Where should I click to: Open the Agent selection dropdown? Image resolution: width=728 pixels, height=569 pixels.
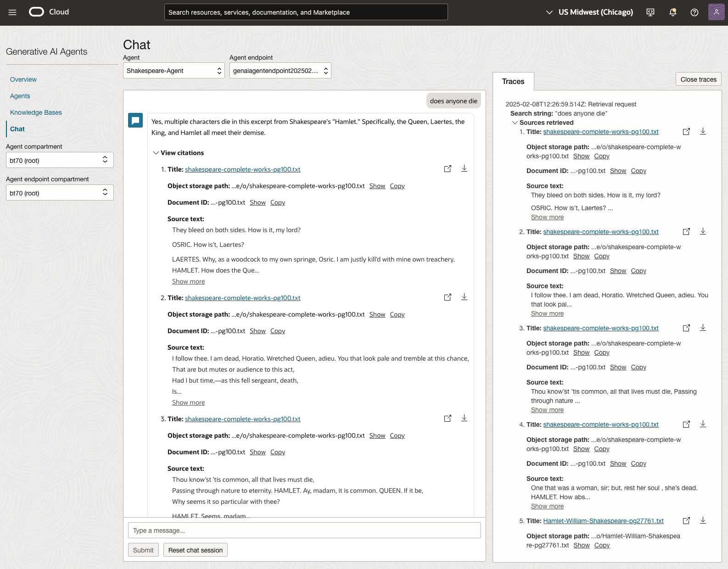coord(174,71)
